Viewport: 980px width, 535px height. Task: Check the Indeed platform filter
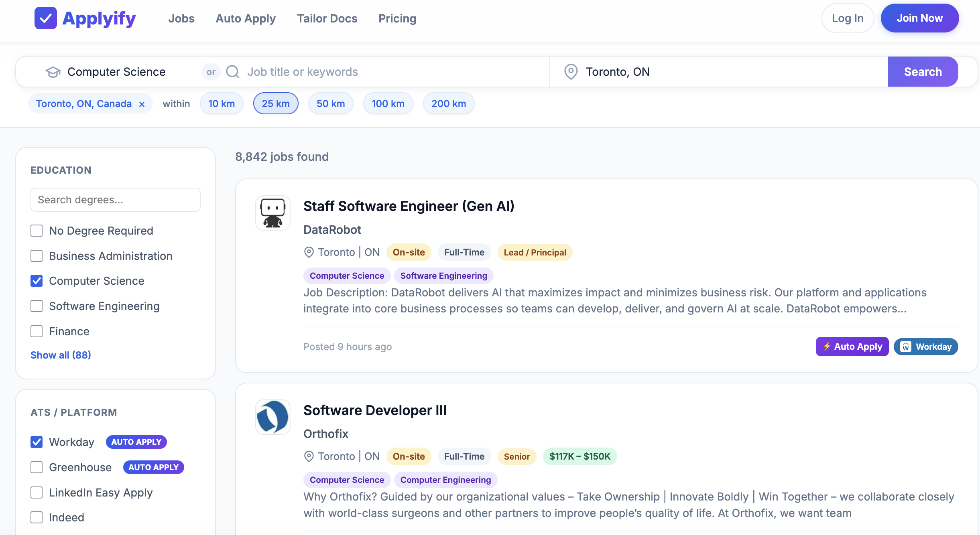[37, 517]
